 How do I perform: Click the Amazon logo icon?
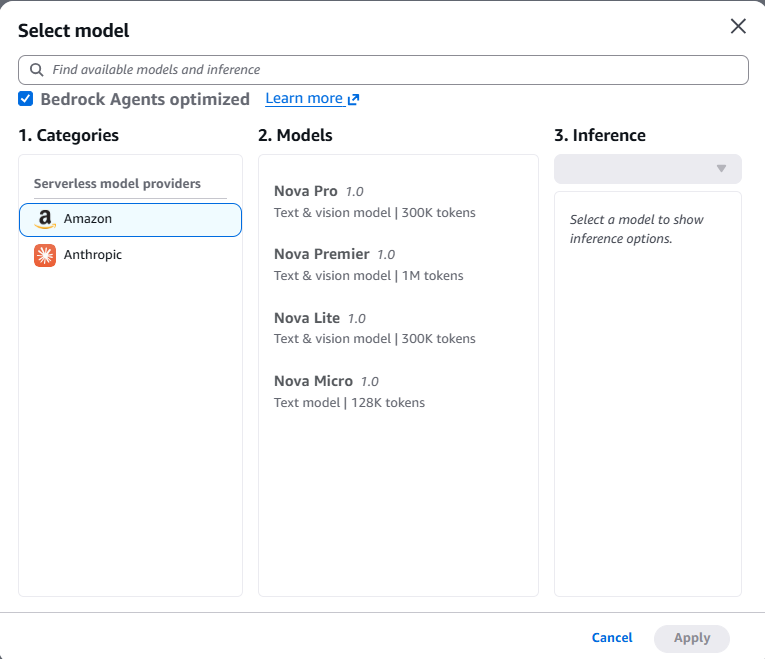point(45,220)
